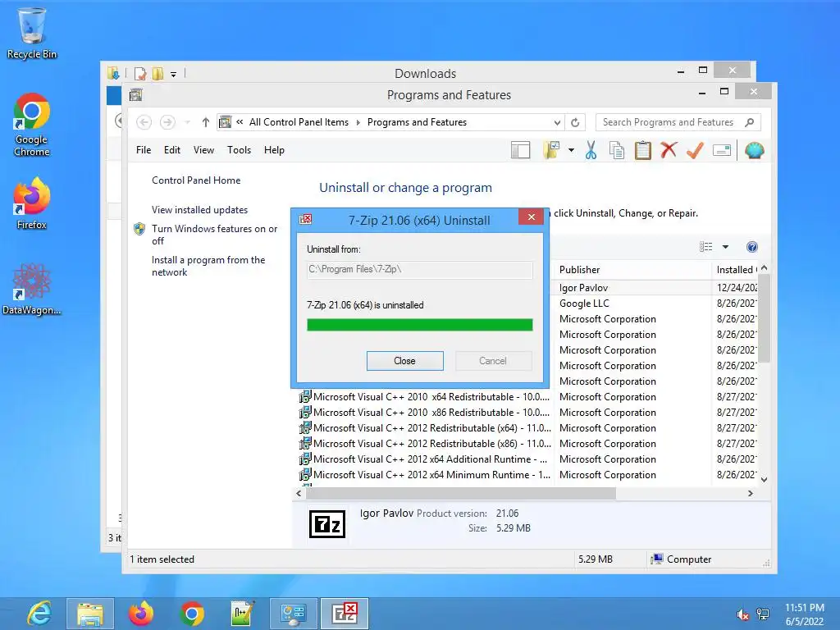This screenshot has width=840, height=630.
Task: Go up one level with the up arrow
Action: coord(206,122)
